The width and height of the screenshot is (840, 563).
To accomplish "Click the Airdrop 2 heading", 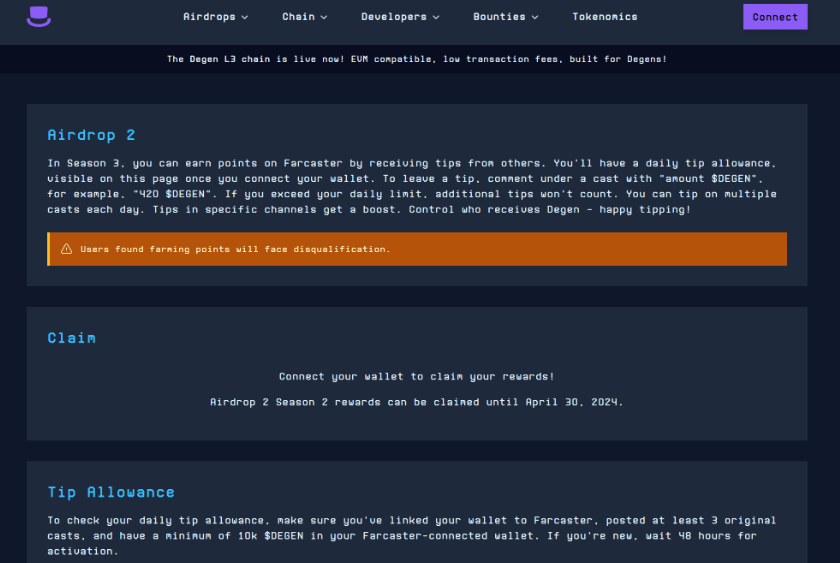I will 91,135.
